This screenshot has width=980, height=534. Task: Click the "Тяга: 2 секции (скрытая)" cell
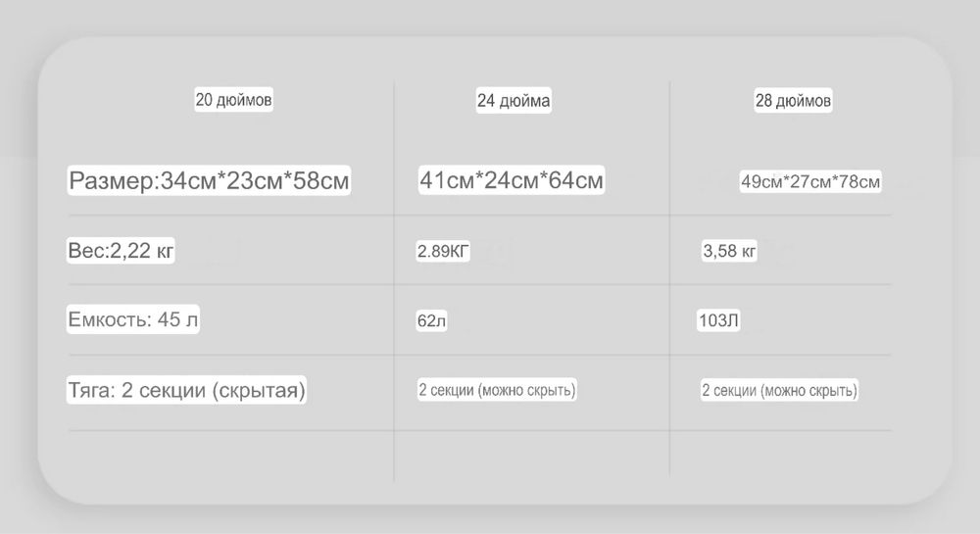[x=187, y=390]
